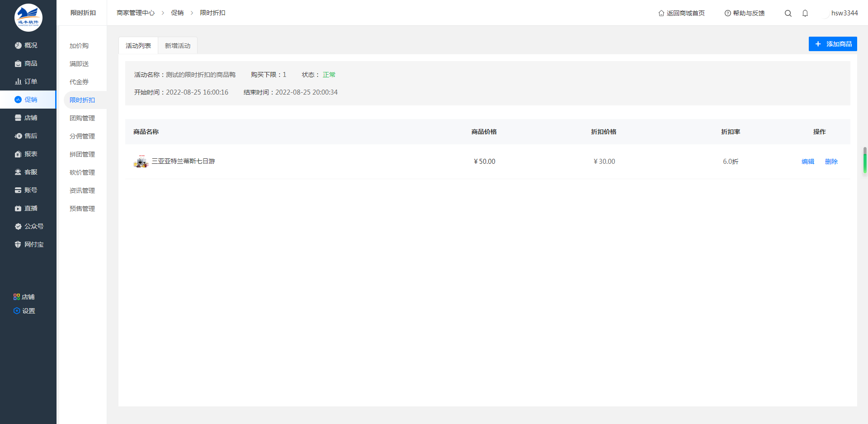The width and height of the screenshot is (868, 424).
Task: Click the 客服 person icon
Action: coord(18,172)
